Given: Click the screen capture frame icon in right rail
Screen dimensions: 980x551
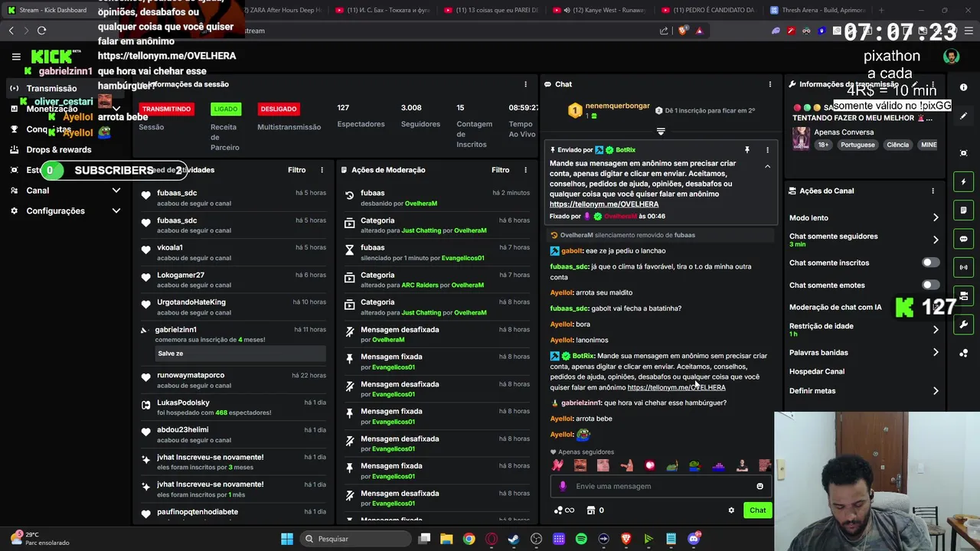Looking at the screenshot, I should [x=964, y=153].
